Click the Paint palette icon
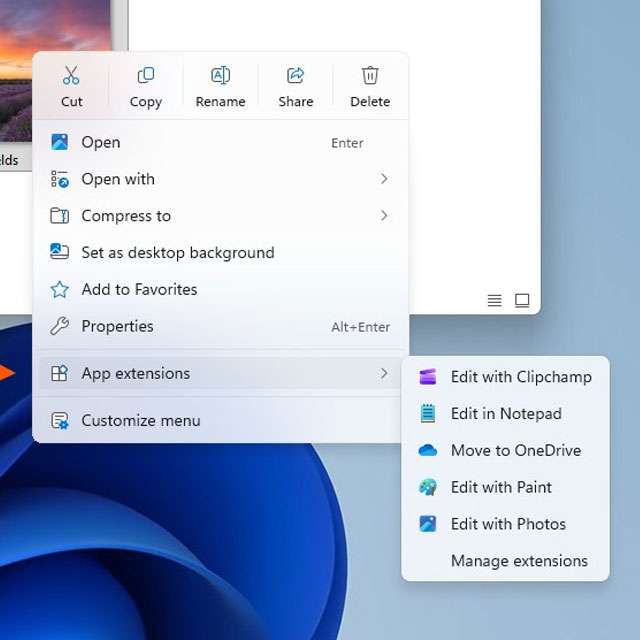The width and height of the screenshot is (640, 640). (428, 487)
